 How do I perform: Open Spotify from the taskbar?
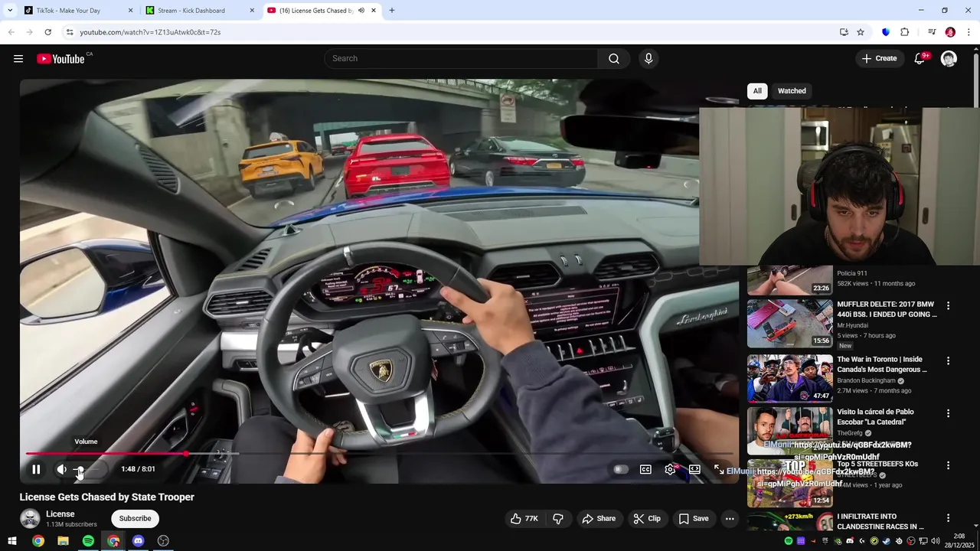click(88, 541)
